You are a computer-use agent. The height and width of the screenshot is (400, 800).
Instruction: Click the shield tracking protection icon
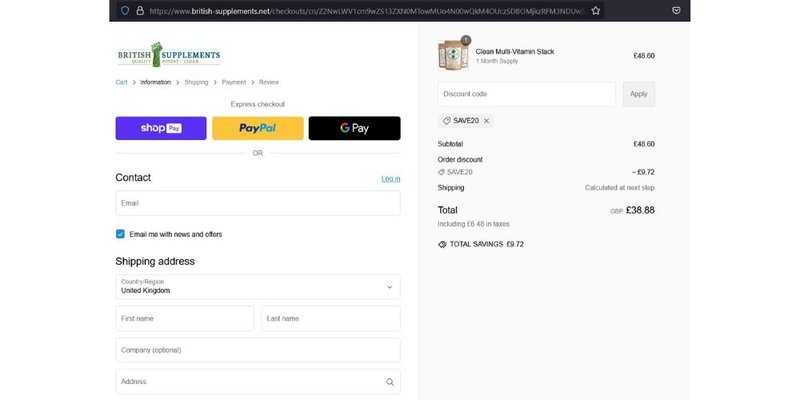pos(125,11)
